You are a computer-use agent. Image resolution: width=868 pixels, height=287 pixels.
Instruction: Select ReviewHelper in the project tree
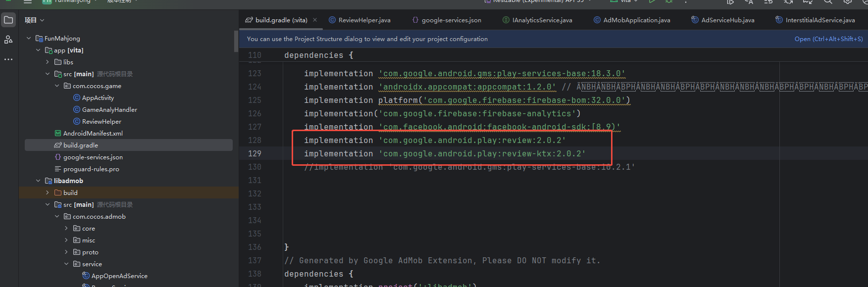(x=97, y=121)
